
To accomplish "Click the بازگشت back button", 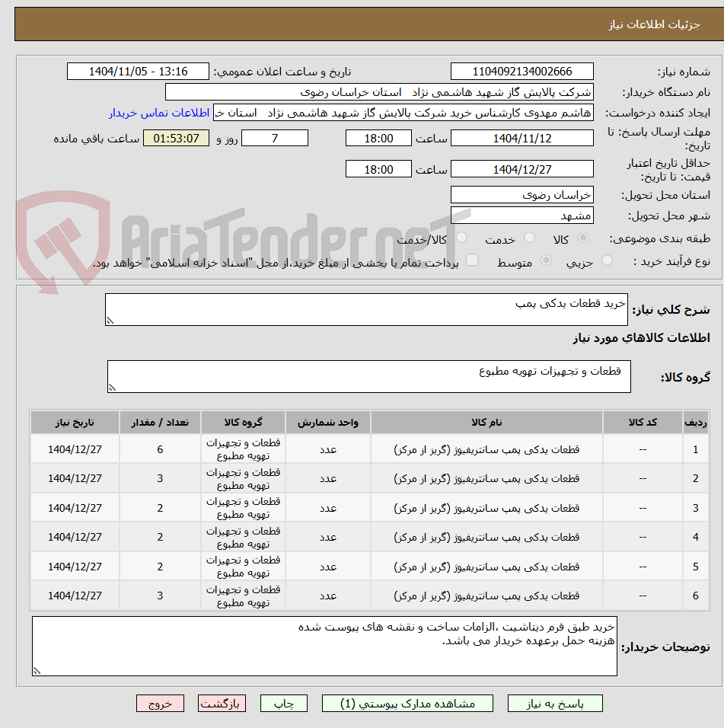I will click(x=222, y=704).
